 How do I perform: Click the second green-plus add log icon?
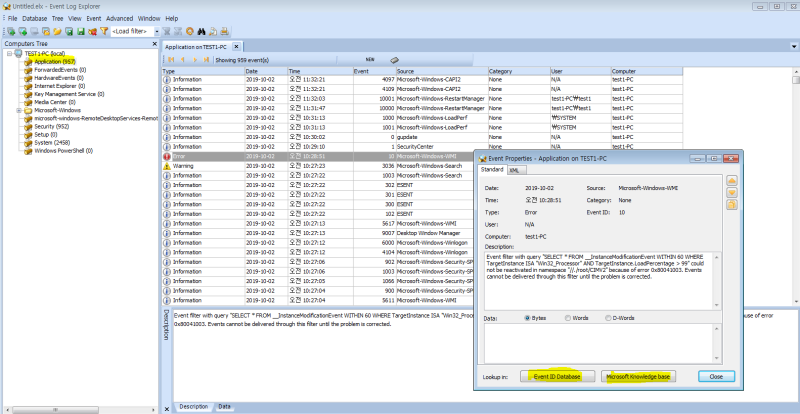[23, 32]
